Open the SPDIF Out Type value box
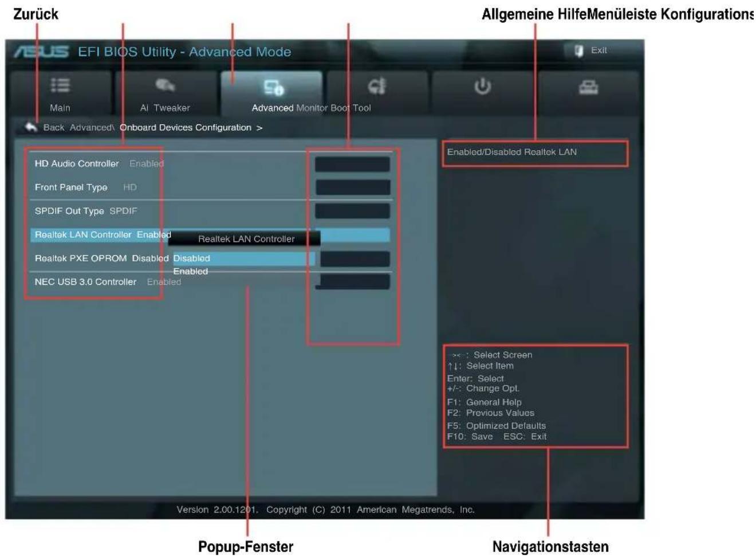The image size is (756, 556). click(352, 211)
